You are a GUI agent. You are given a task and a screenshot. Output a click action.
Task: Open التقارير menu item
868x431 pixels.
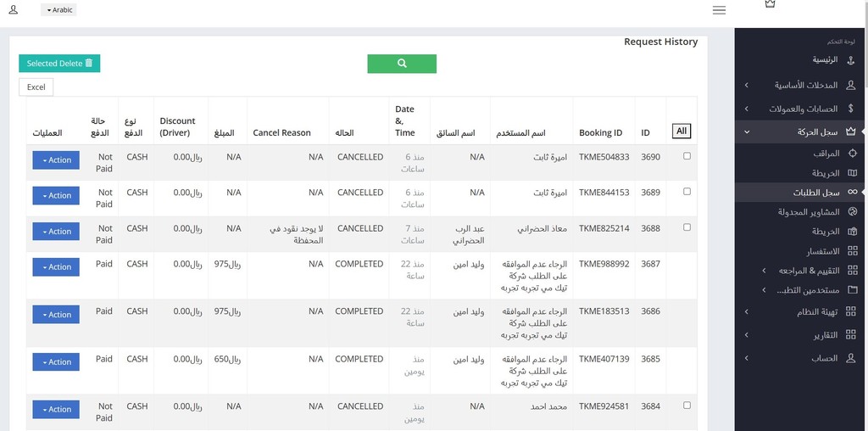pyautogui.click(x=801, y=335)
